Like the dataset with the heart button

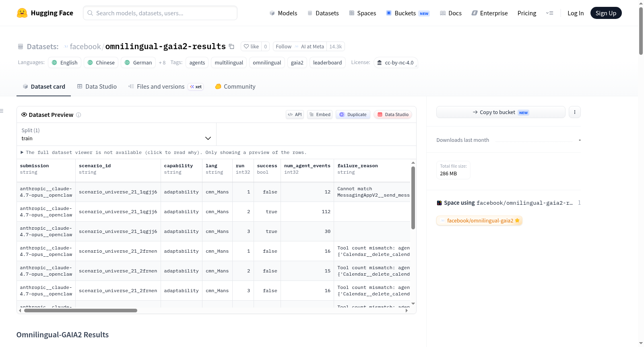tap(251, 46)
